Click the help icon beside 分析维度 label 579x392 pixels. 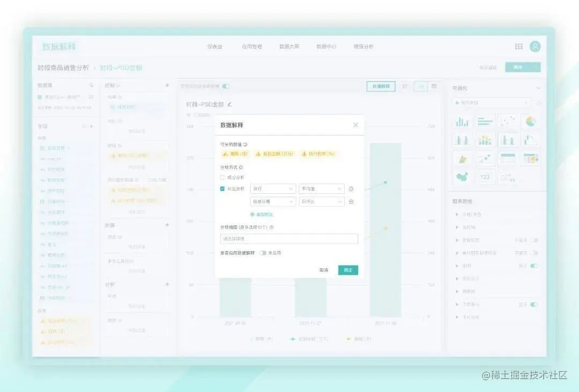(271, 227)
